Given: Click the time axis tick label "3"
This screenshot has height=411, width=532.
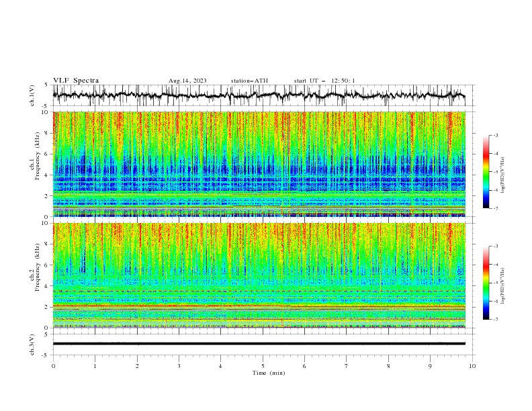Looking at the screenshot, I should (x=179, y=366).
